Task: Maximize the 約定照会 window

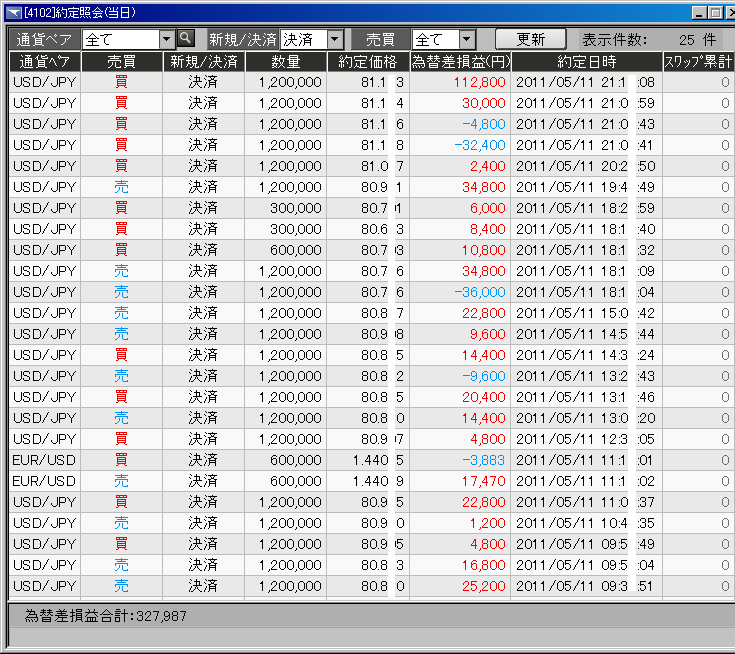Action: pyautogui.click(x=714, y=13)
